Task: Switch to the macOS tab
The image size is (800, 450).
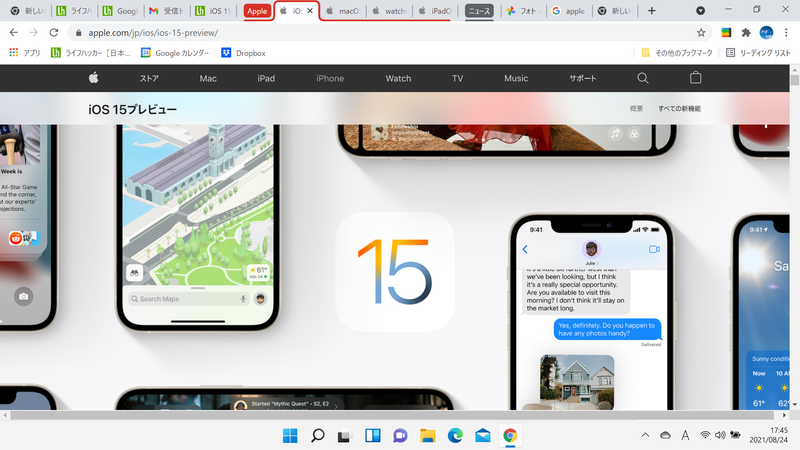Action: [343, 11]
